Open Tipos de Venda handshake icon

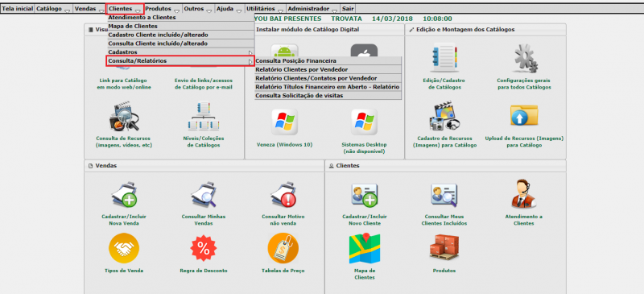pyautogui.click(x=124, y=248)
